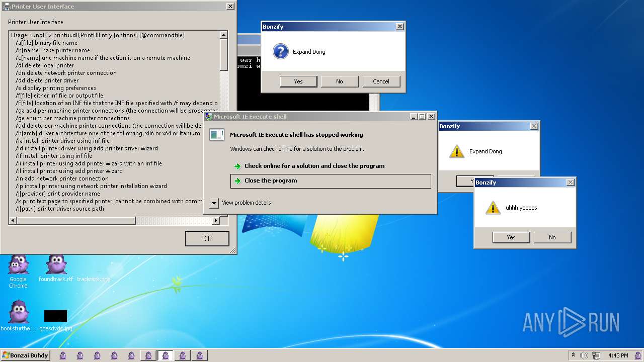The image size is (644, 362).
Task: Open the Bonzai Buhdy start button
Action: pos(25,355)
